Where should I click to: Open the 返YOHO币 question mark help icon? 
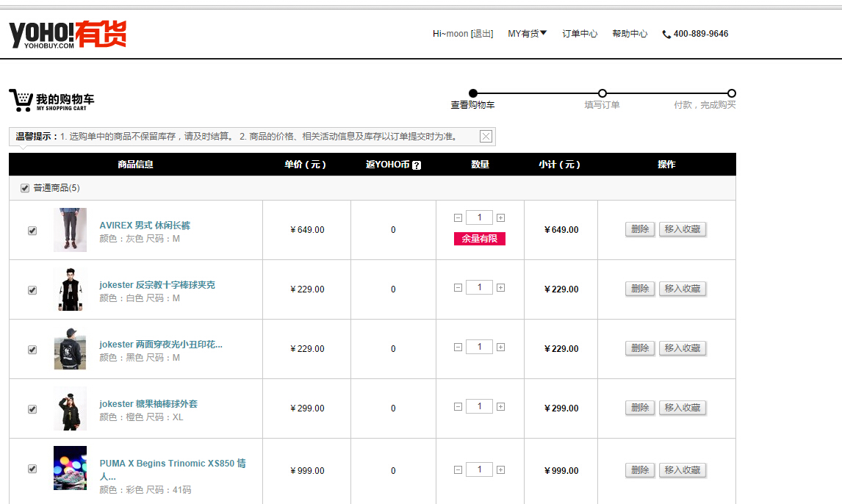(416, 165)
